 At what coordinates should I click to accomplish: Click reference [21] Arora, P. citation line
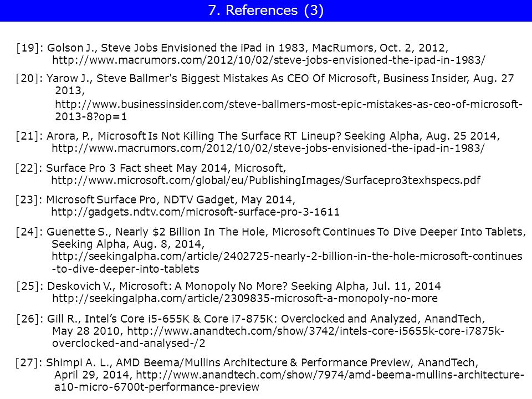258,136
